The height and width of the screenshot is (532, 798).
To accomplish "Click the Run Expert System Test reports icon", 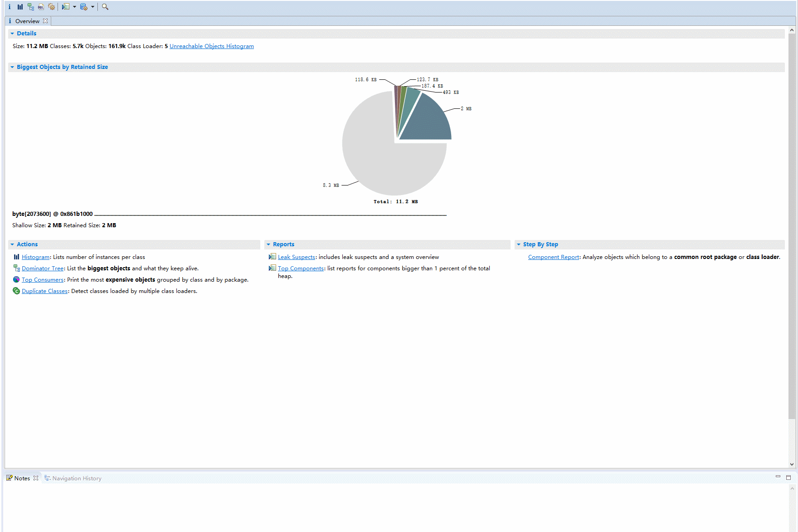I will point(66,7).
